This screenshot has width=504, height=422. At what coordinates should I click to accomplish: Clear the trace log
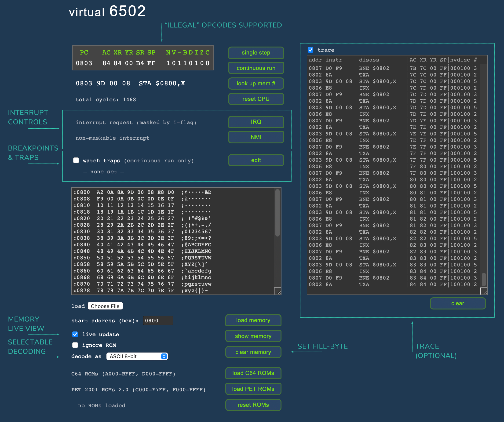coord(457,303)
